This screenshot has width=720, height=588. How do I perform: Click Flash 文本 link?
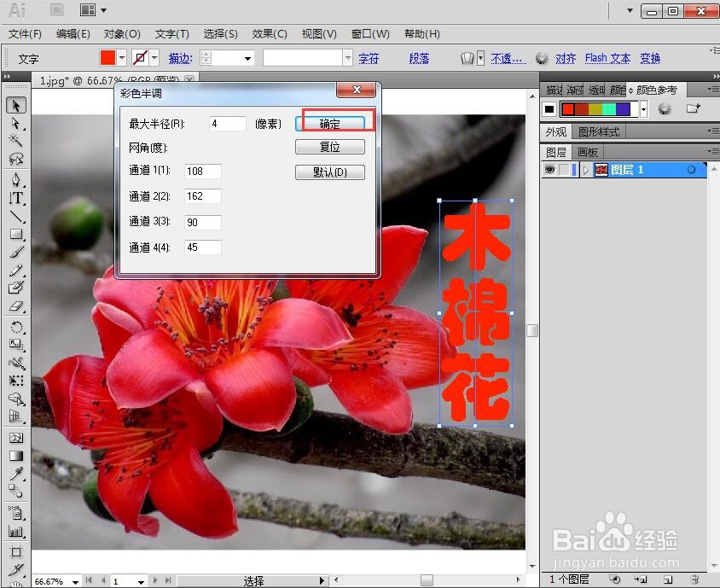[607, 58]
